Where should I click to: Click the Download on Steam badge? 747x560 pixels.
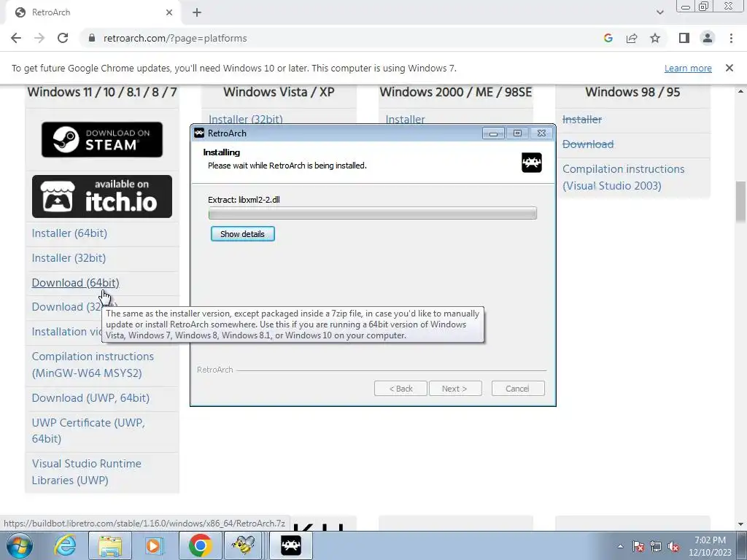coord(102,139)
